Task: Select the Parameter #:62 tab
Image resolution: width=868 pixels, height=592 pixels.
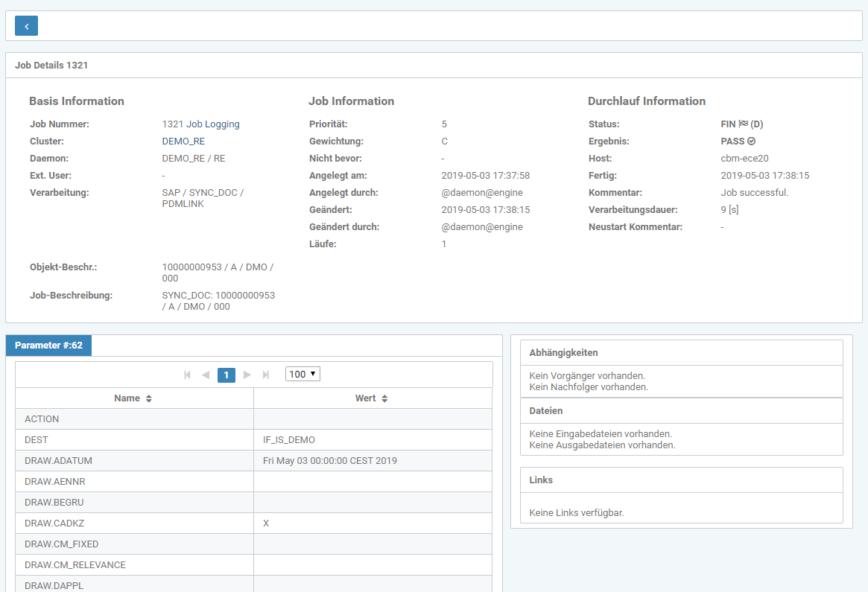Action: (48, 346)
